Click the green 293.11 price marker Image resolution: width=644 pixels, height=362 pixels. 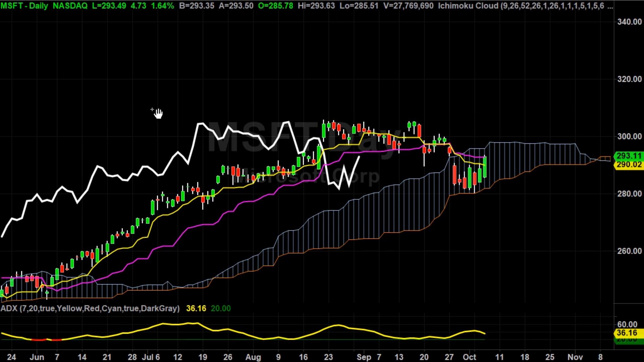pyautogui.click(x=628, y=156)
